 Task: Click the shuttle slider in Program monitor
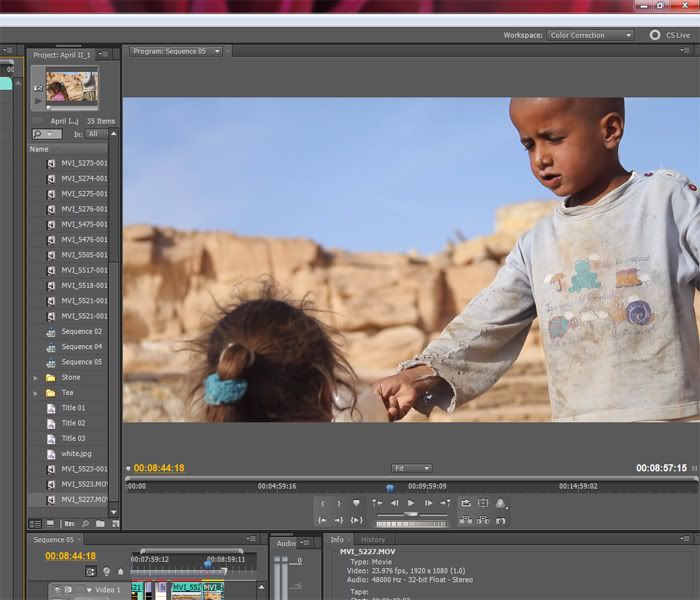click(x=410, y=513)
